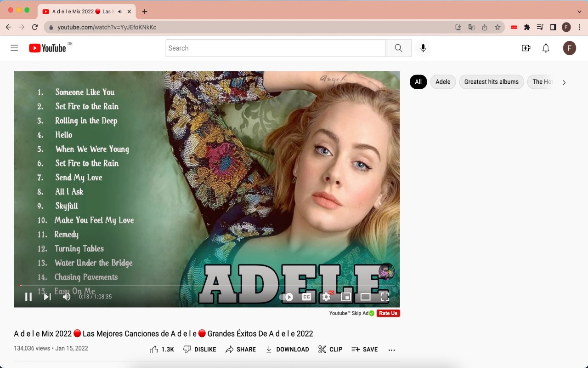This screenshot has height=368, width=588.
Task: Show more filter chips with the arrow
Action: coord(564,82)
